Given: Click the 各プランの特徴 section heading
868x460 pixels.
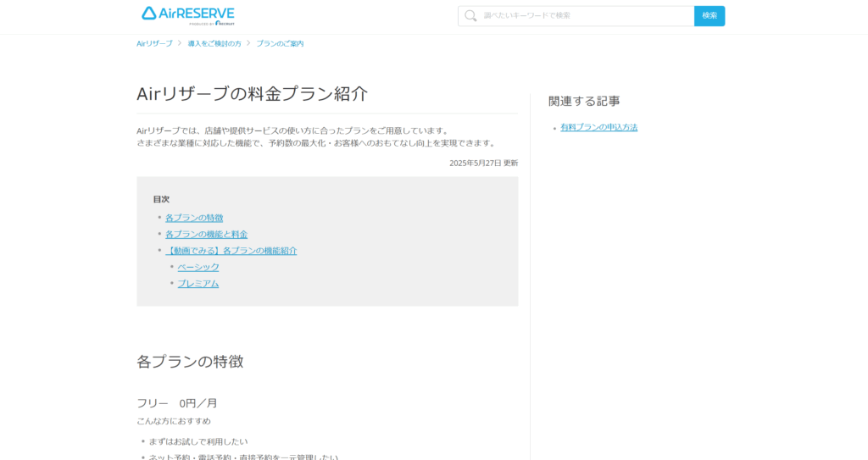Looking at the screenshot, I should [x=190, y=362].
